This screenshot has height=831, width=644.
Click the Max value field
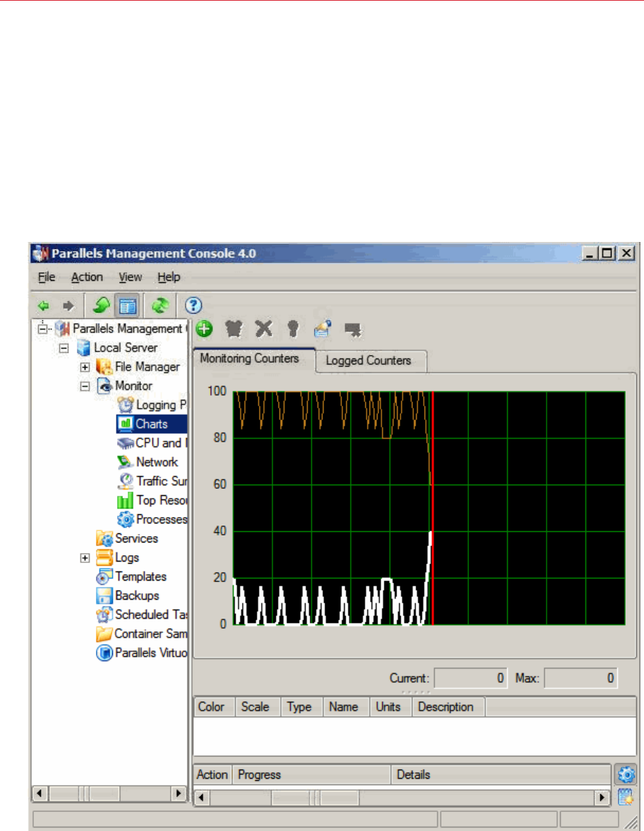point(581,679)
